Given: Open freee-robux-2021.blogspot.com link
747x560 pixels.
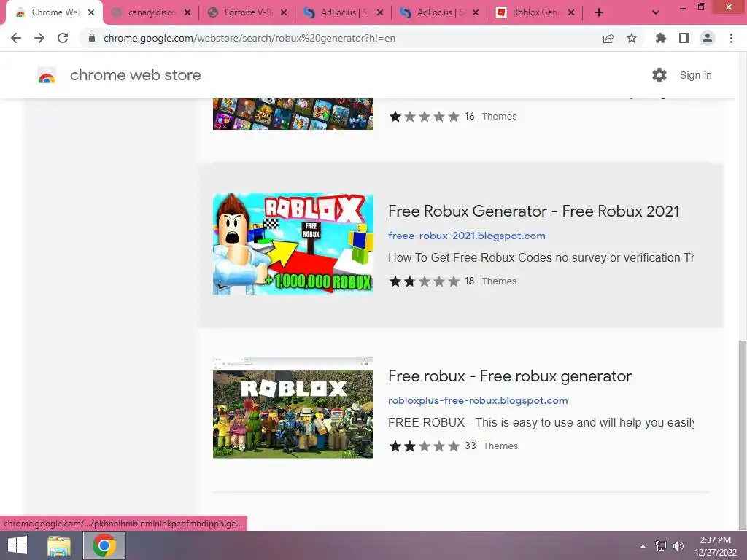Looking at the screenshot, I should coord(467,236).
